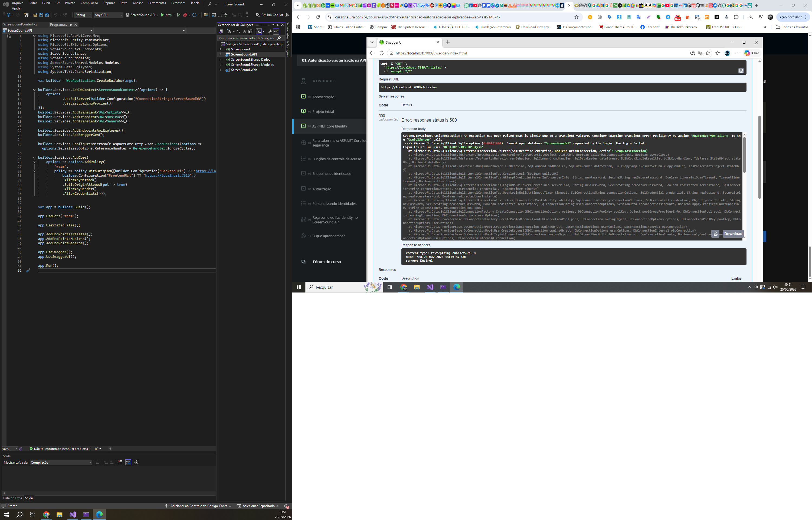Open a file with the Open File icon
The image size is (812, 520).
tap(35, 15)
